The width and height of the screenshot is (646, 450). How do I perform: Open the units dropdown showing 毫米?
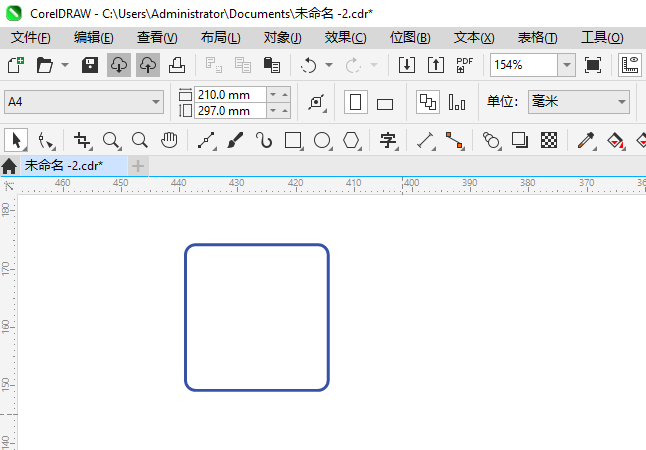(579, 102)
